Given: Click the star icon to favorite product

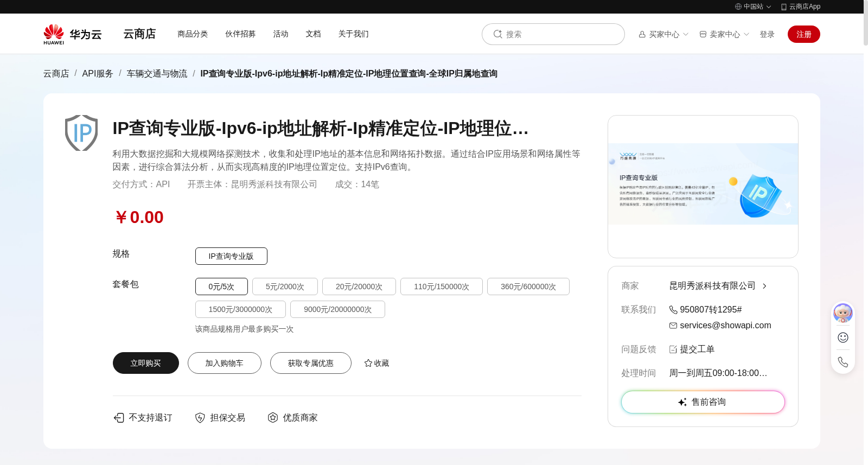Looking at the screenshot, I should pos(368,363).
